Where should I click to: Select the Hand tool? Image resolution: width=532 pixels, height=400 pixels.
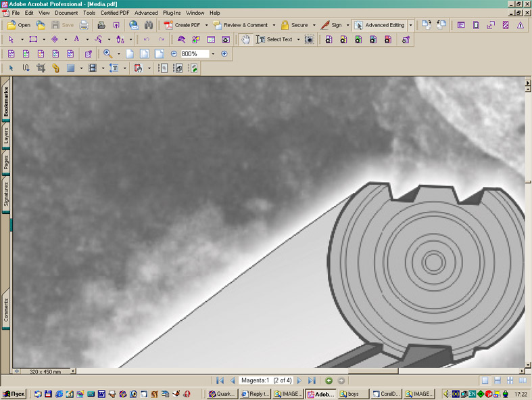tap(245, 39)
